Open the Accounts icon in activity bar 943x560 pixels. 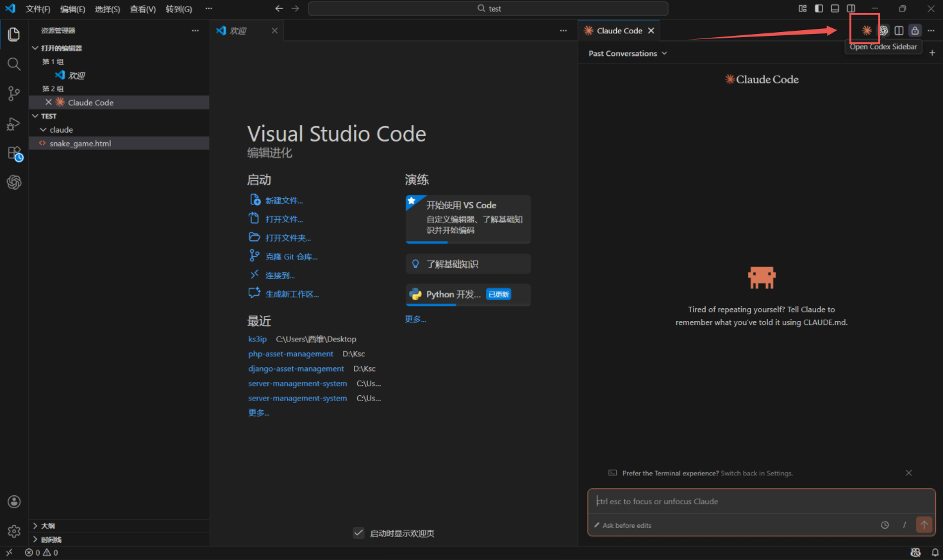14,502
